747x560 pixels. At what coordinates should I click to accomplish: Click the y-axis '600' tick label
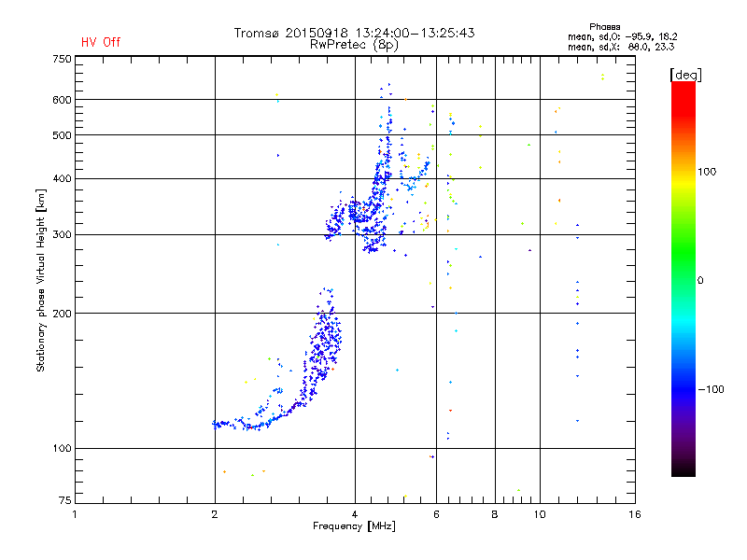(62, 100)
